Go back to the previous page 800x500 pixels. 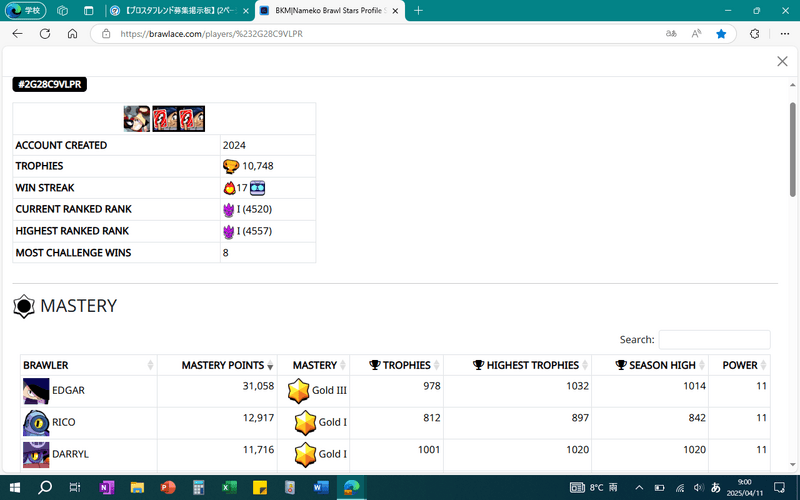coord(17,34)
